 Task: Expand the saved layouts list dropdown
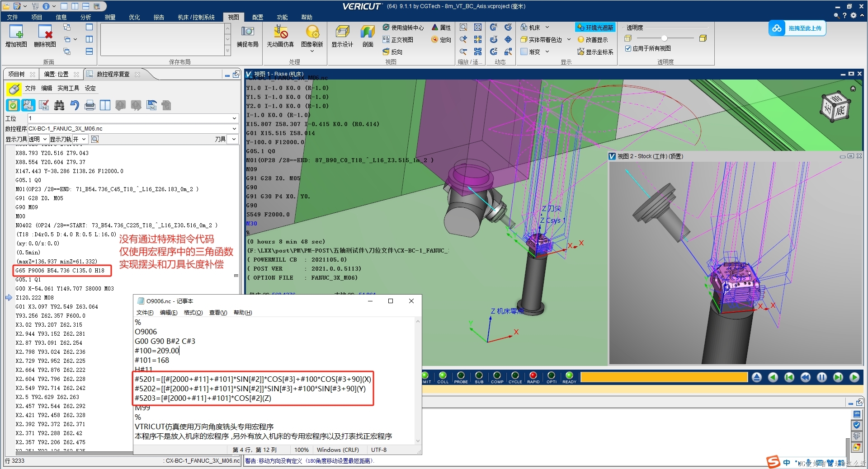[x=228, y=52]
